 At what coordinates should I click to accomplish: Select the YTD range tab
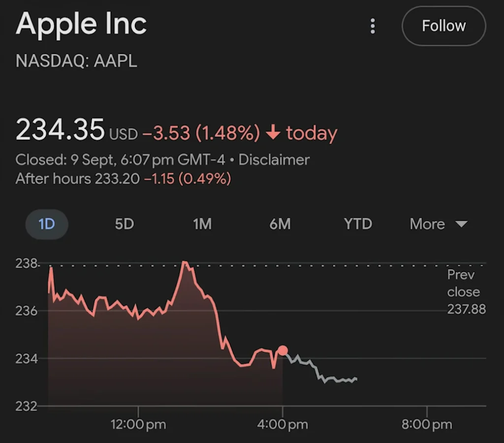pos(358,224)
